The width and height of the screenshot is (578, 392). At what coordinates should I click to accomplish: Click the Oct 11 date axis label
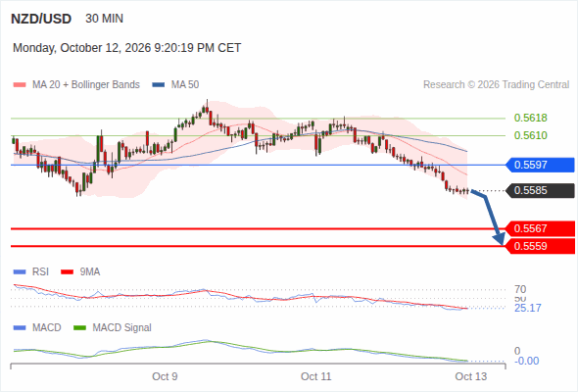click(315, 376)
